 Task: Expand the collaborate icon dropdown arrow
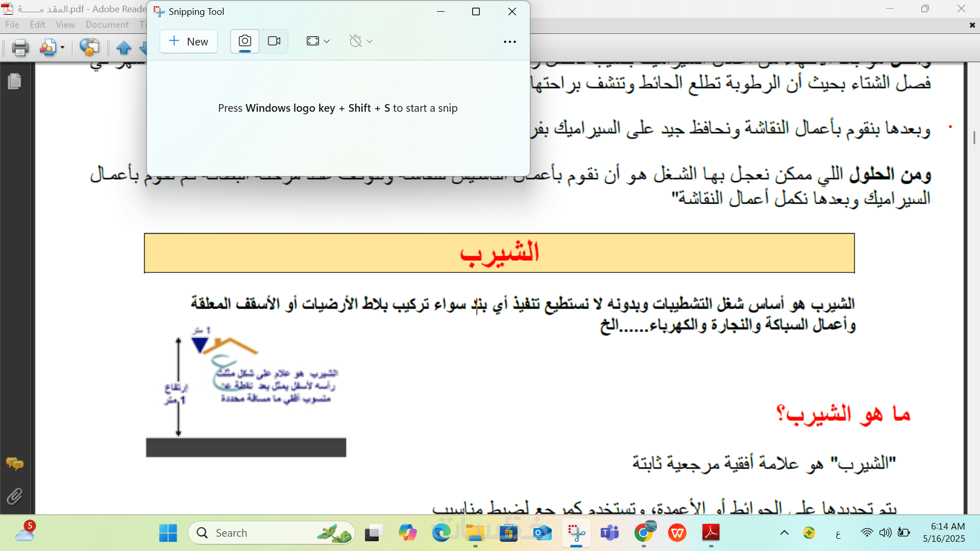(63, 48)
